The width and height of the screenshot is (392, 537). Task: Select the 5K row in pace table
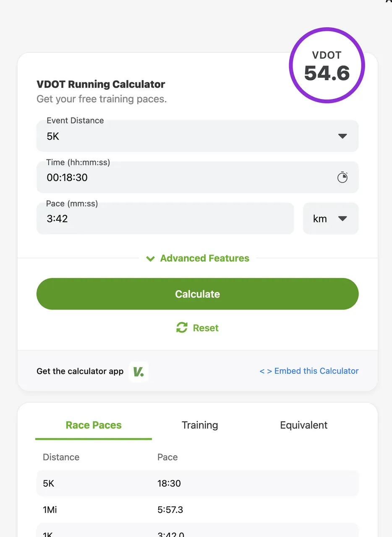click(197, 483)
